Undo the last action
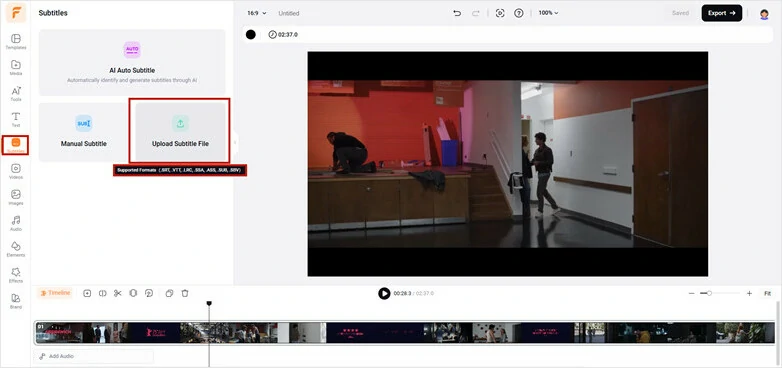Image resolution: width=782 pixels, height=368 pixels. point(457,13)
